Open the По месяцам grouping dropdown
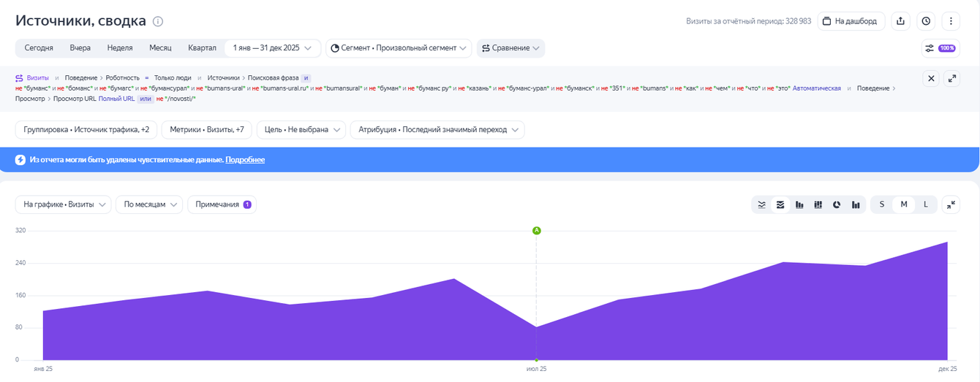980x382 pixels. coord(148,205)
